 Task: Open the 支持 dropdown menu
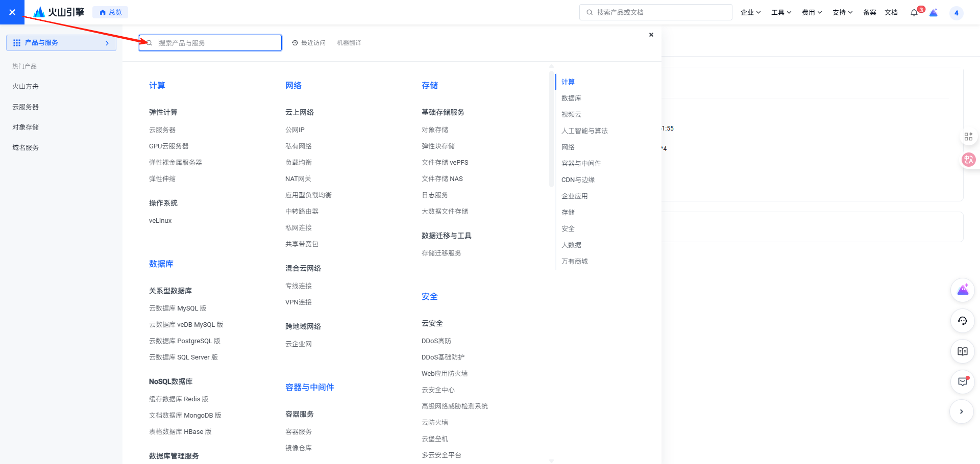842,13
